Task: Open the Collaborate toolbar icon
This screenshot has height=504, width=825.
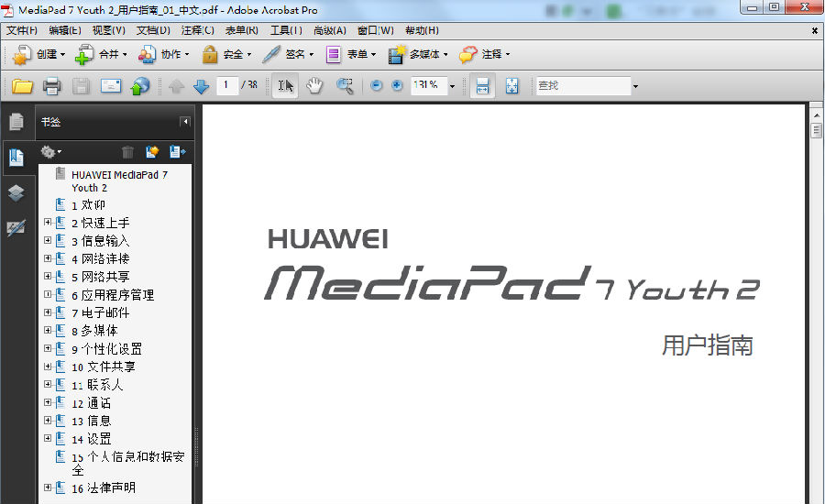Action: (147, 54)
